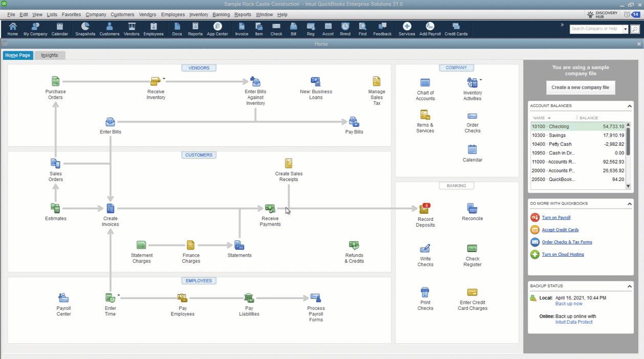Open the reminders alert showing 14

632,15
